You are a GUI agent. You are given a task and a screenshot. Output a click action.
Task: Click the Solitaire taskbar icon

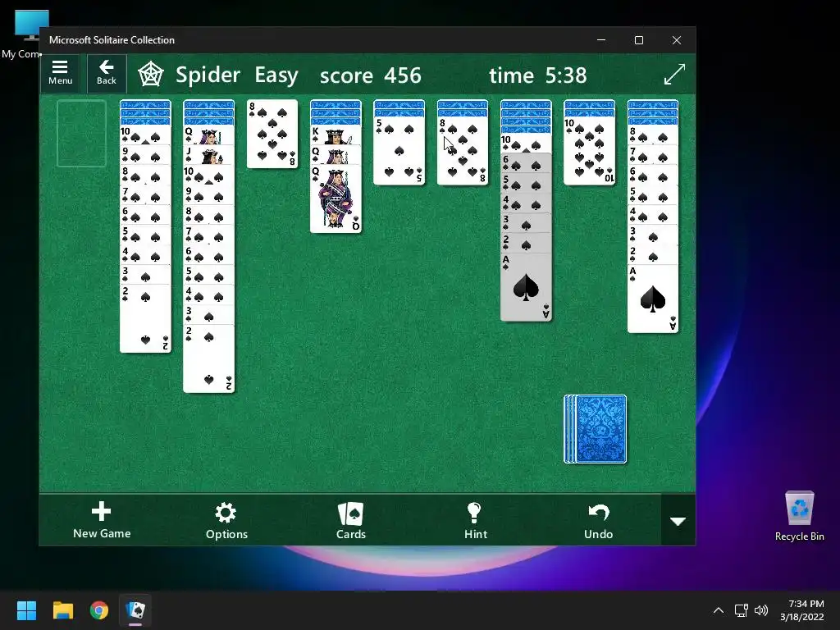click(x=135, y=610)
